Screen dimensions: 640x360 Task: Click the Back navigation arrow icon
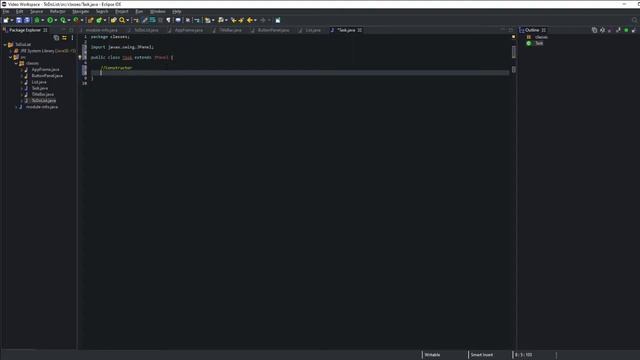point(250,20)
